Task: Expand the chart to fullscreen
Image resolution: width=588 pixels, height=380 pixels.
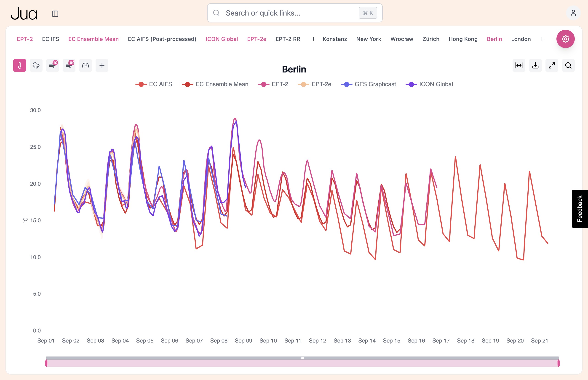Action: point(552,65)
